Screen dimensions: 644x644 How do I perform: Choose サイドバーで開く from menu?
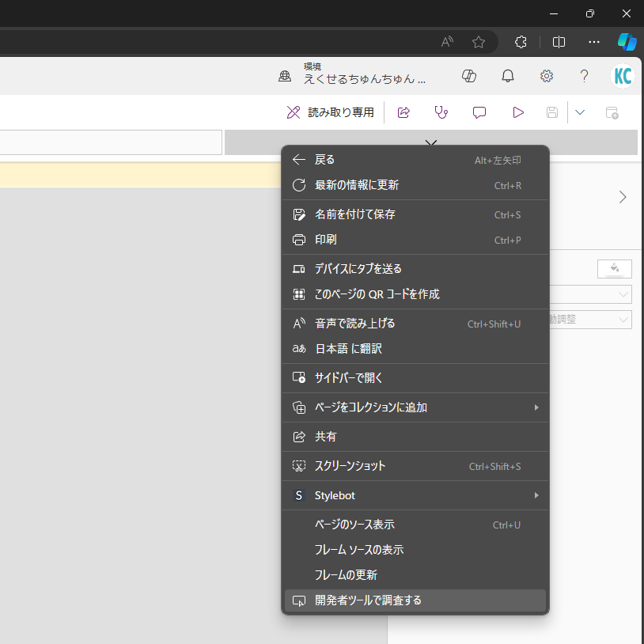415,378
